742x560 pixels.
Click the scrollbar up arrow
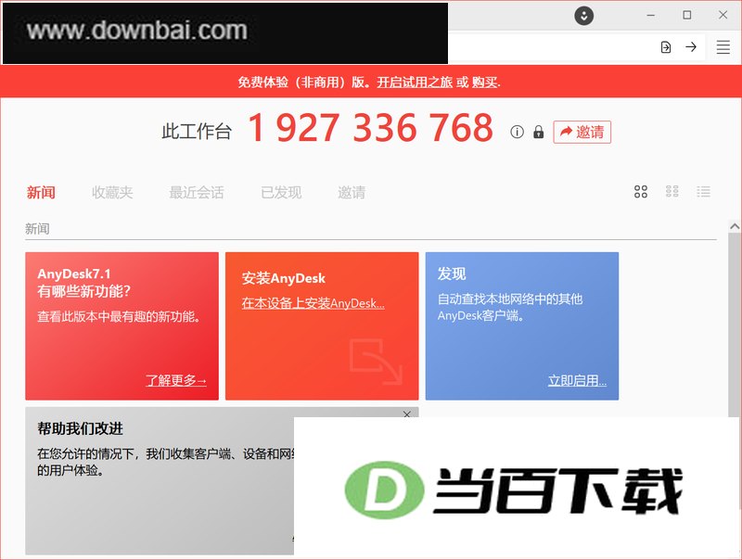(735, 226)
